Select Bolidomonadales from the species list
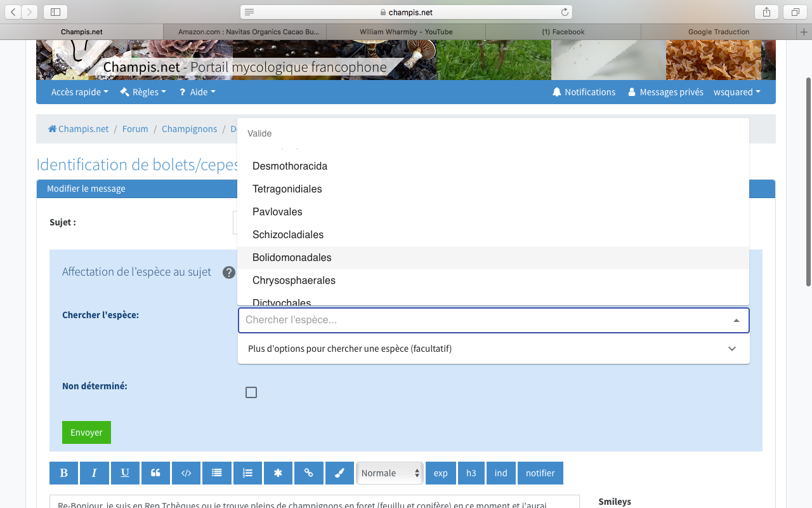Viewport: 812px width, 508px height. tap(292, 258)
